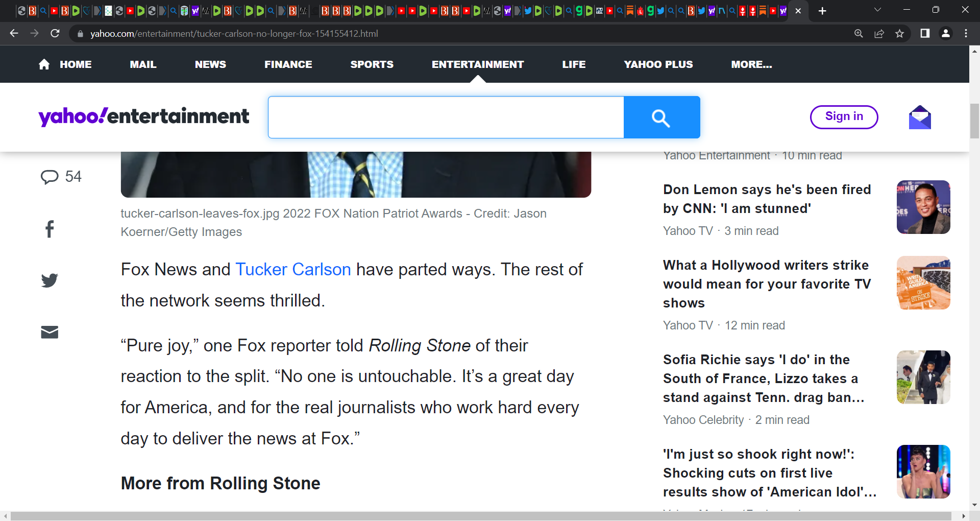Close the active browser tab
The width and height of the screenshot is (980, 521).
coord(798,11)
